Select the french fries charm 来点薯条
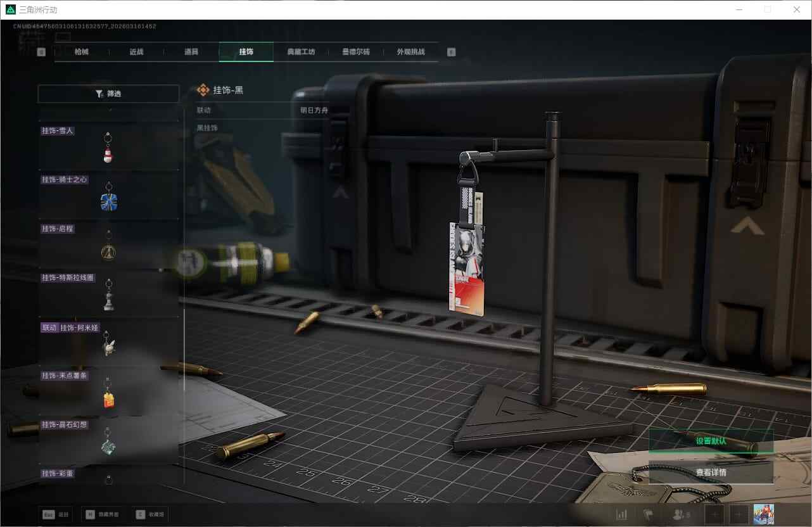This screenshot has width=812, height=527. point(108,391)
